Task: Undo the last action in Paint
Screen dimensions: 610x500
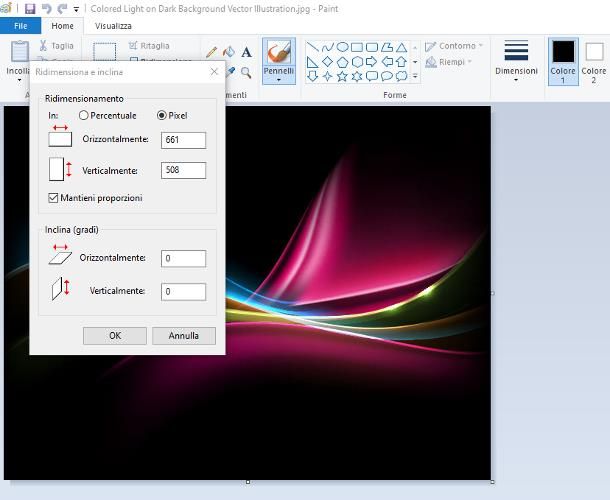Action: click(46, 9)
